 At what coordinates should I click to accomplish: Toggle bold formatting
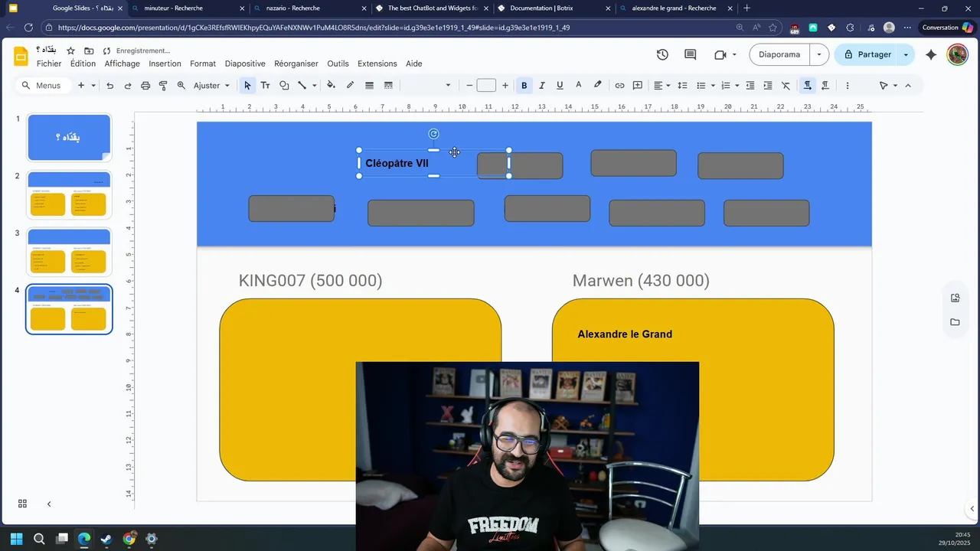tap(524, 86)
